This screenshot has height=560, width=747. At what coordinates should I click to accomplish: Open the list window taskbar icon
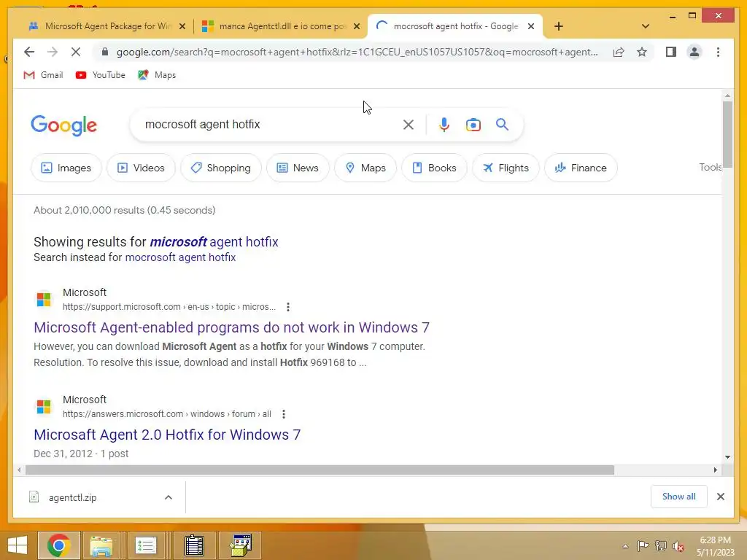click(146, 545)
